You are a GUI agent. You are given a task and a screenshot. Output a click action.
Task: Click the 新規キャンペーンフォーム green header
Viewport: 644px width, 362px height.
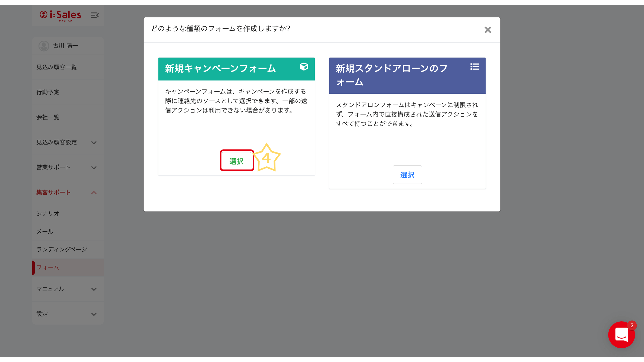220,69
